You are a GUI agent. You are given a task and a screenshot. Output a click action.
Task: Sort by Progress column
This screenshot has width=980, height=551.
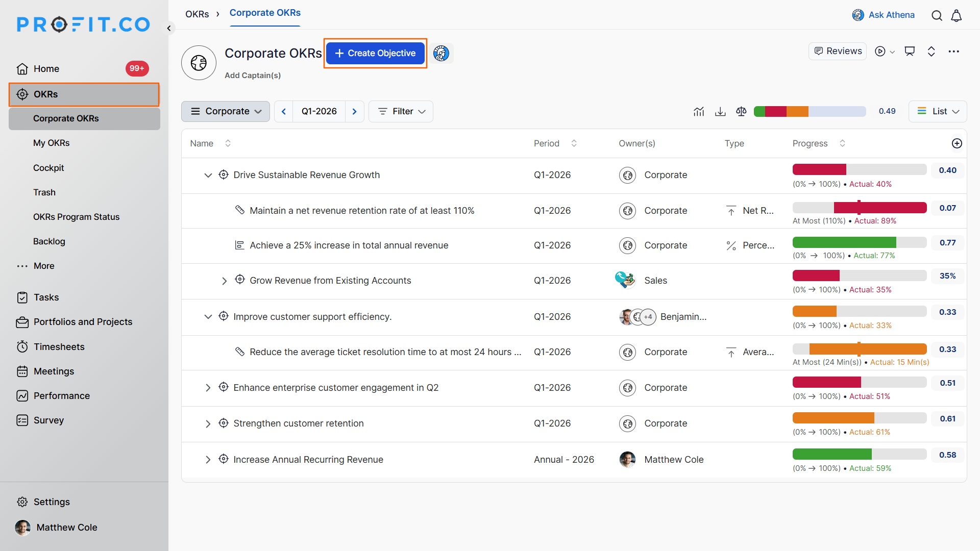842,143
